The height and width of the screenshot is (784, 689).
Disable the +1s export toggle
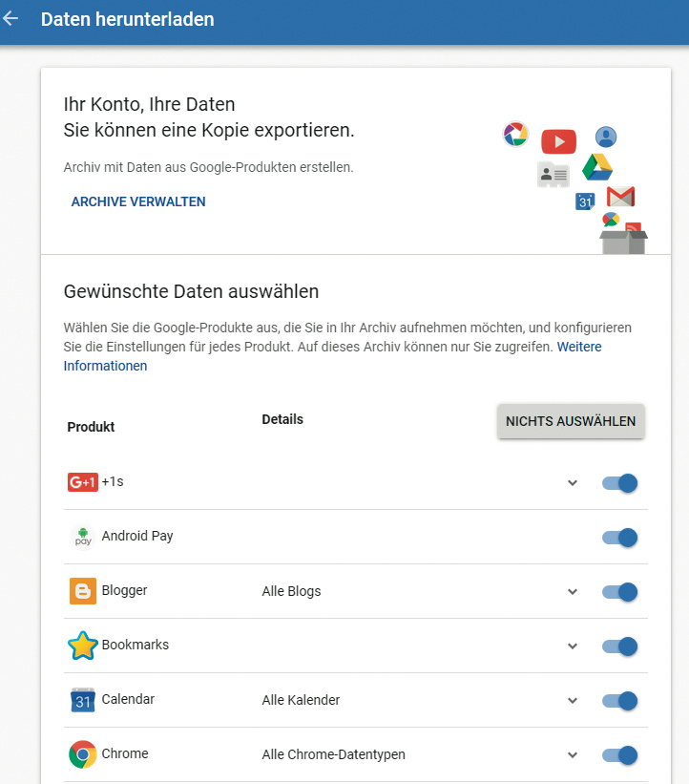click(x=619, y=483)
